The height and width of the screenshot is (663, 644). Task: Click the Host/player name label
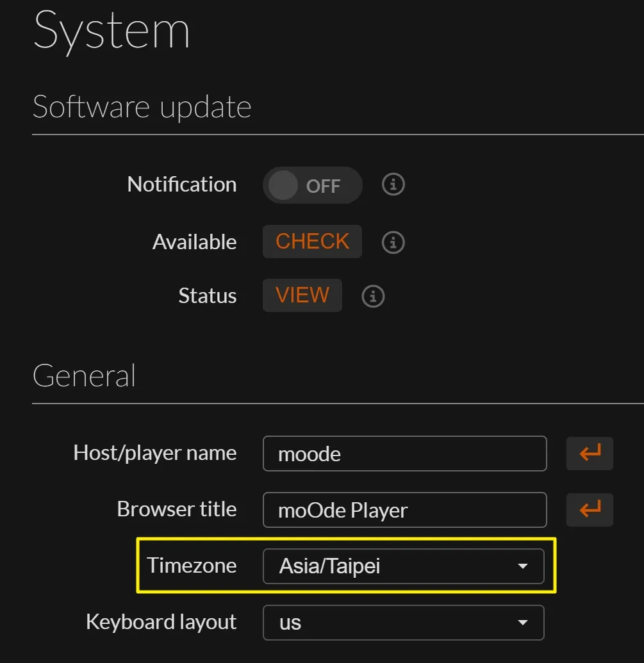tap(155, 454)
